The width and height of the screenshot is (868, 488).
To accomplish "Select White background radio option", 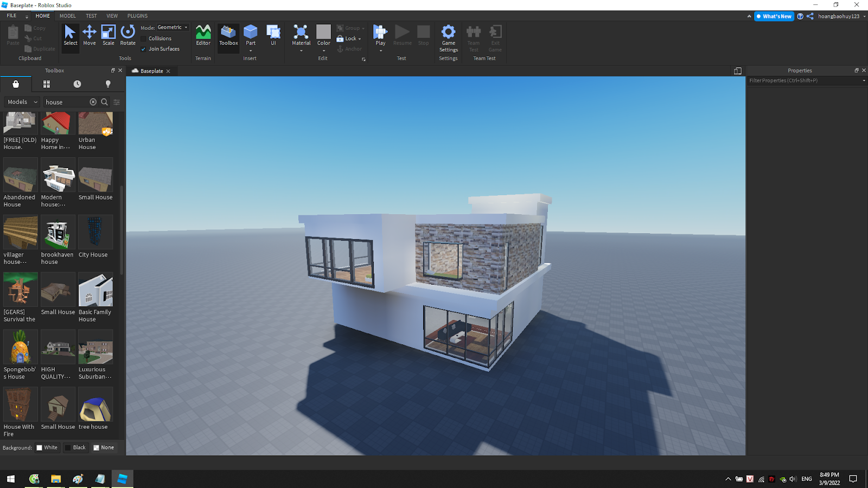I will point(40,448).
